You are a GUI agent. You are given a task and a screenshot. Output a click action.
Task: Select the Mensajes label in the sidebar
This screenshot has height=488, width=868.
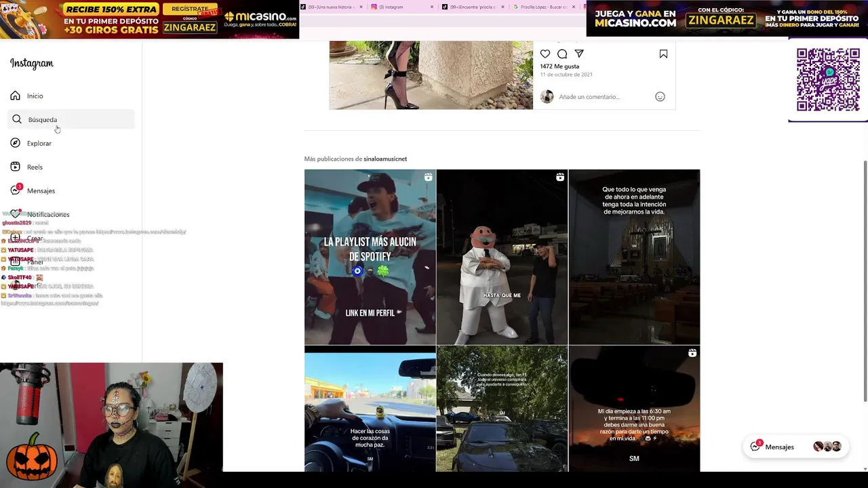click(x=41, y=191)
